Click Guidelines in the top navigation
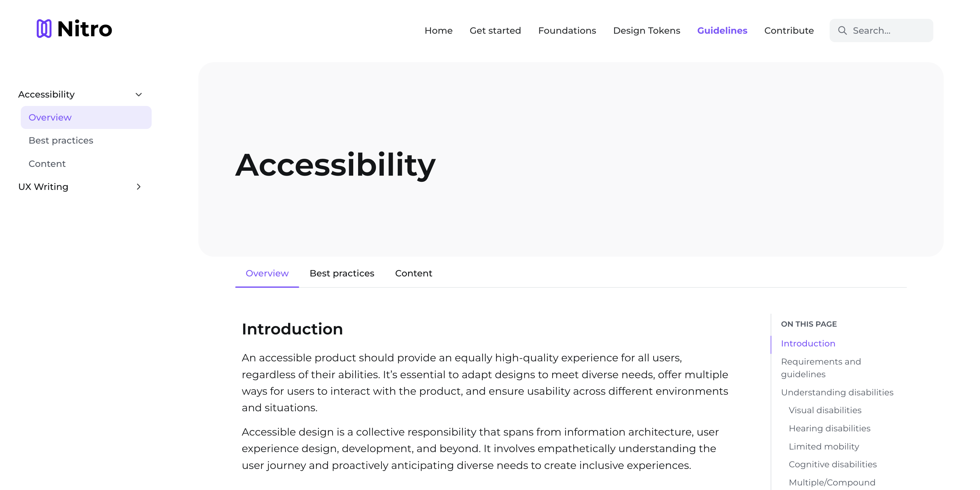This screenshot has width=980, height=490. click(x=722, y=30)
